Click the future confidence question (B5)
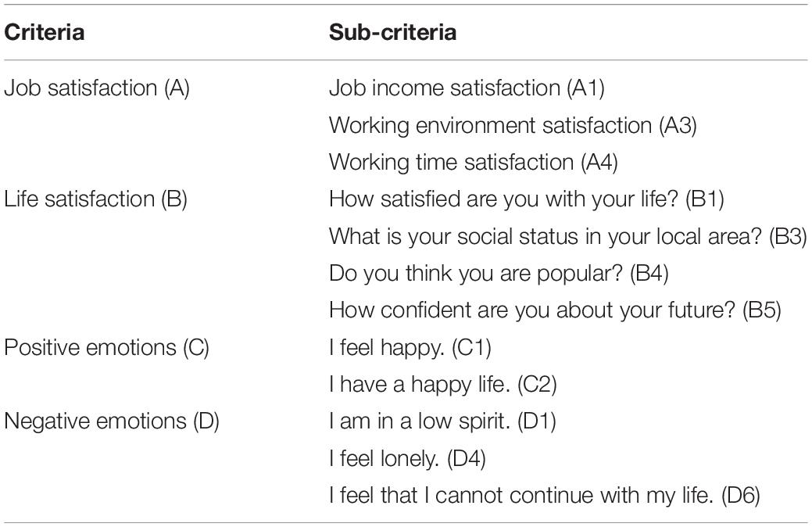812x527 pixels. (555, 310)
